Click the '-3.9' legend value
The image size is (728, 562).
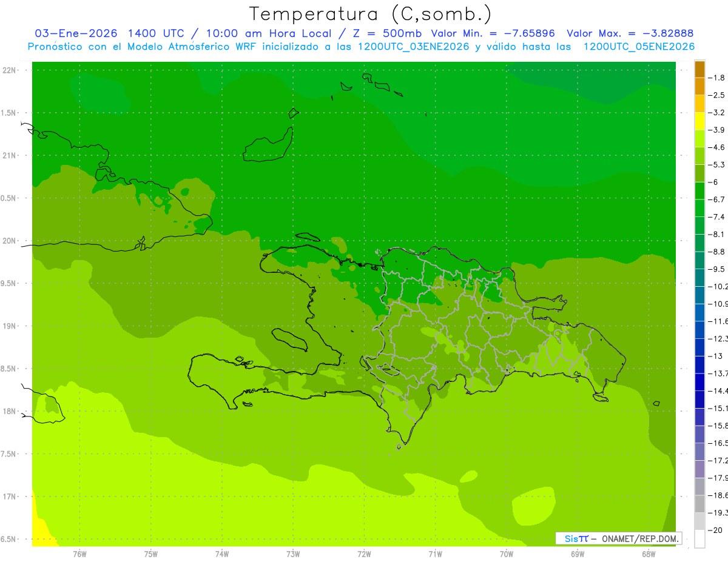tap(717, 130)
